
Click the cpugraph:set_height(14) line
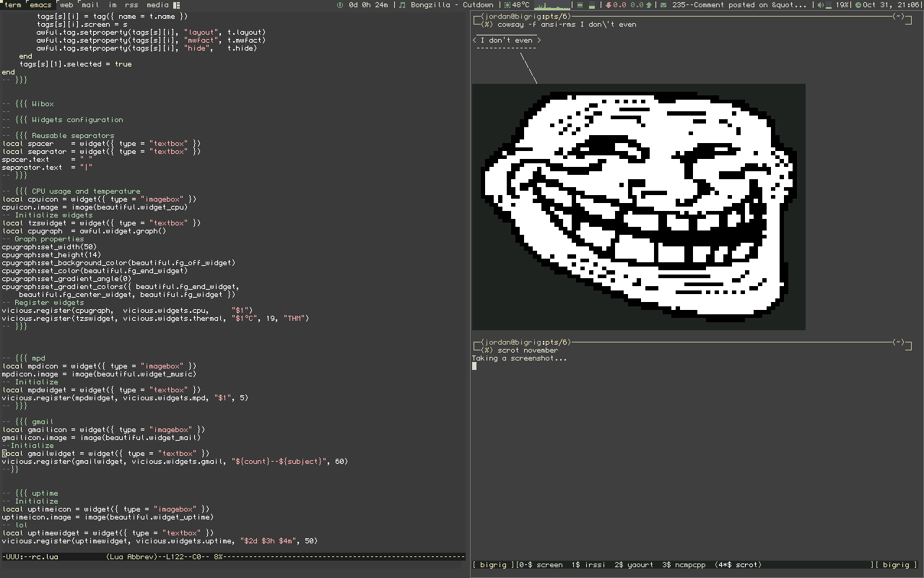51,255
